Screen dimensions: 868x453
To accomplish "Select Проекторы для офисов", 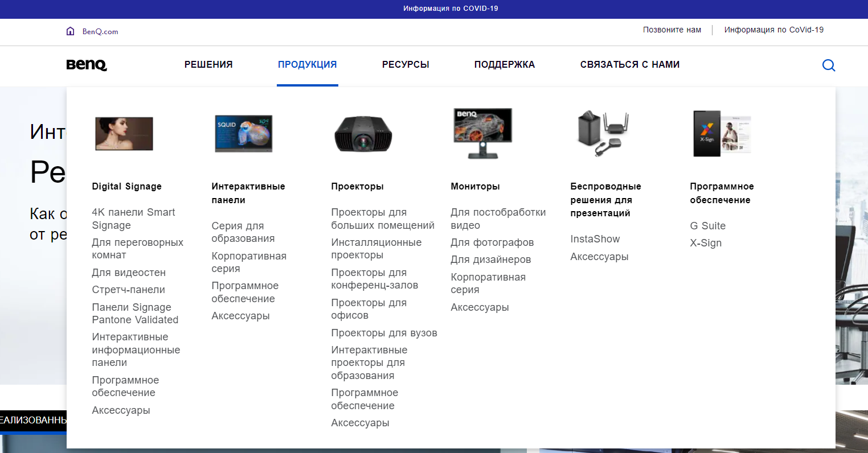I will [369, 309].
